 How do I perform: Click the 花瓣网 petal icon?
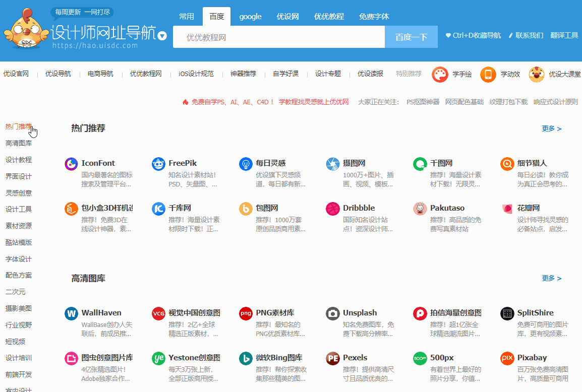coord(507,209)
